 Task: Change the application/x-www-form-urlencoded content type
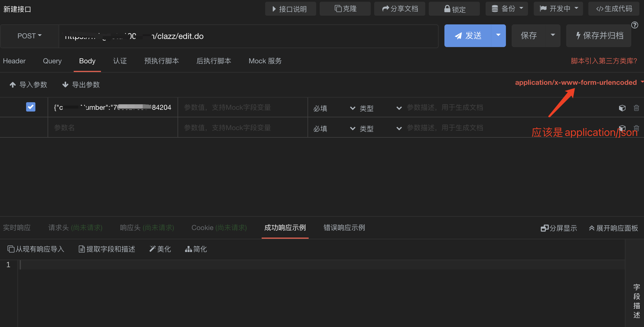point(579,82)
